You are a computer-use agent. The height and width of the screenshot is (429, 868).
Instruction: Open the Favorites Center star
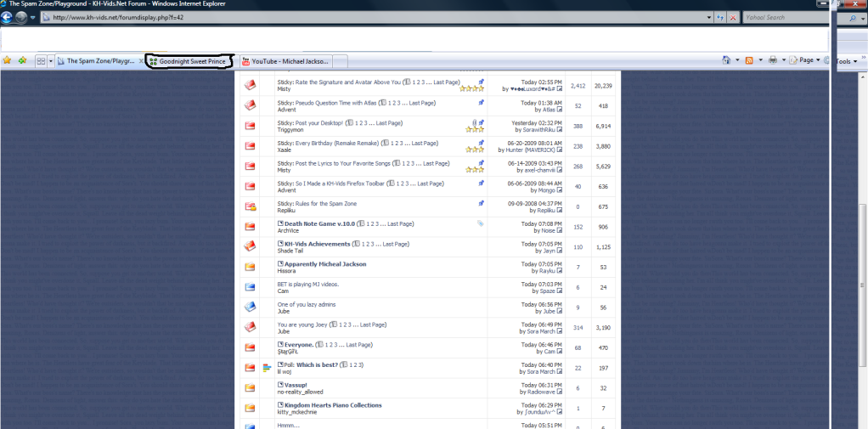click(7, 60)
